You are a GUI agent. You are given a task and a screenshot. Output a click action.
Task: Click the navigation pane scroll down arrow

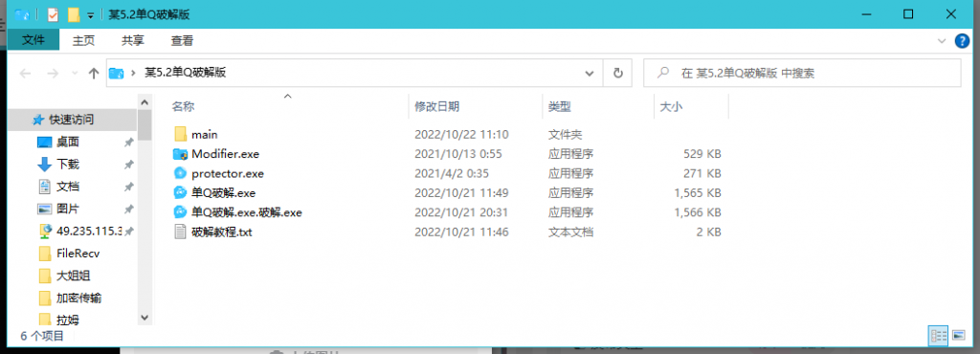click(x=145, y=318)
